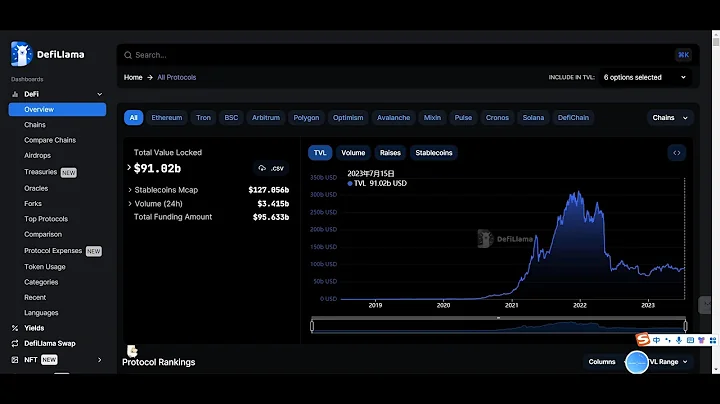This screenshot has width=720, height=404.
Task: Filter protocols by Optimism
Action: point(348,118)
